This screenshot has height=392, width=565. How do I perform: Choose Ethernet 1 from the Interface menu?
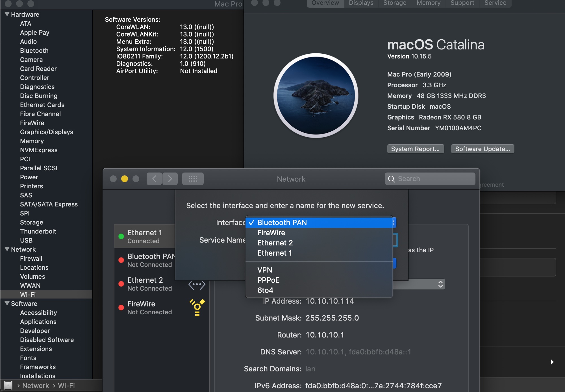point(319,253)
